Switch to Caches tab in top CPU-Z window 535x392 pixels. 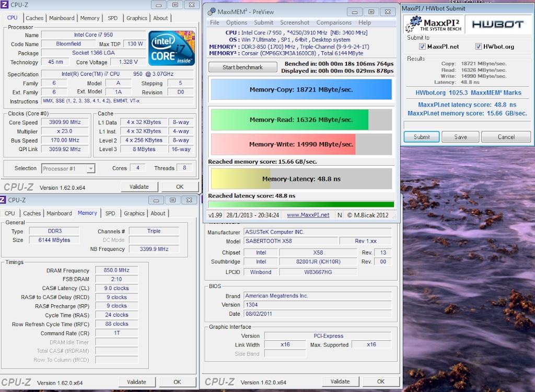[34, 18]
